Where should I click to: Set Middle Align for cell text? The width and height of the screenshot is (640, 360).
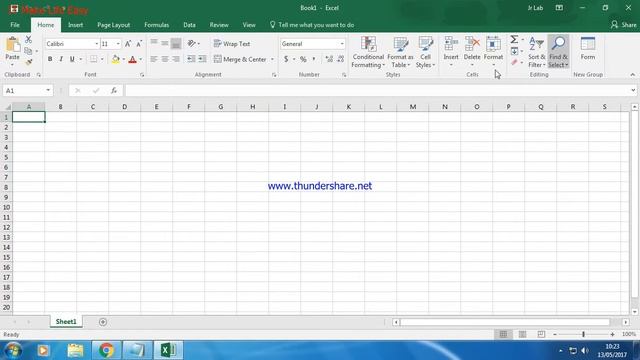164,43
